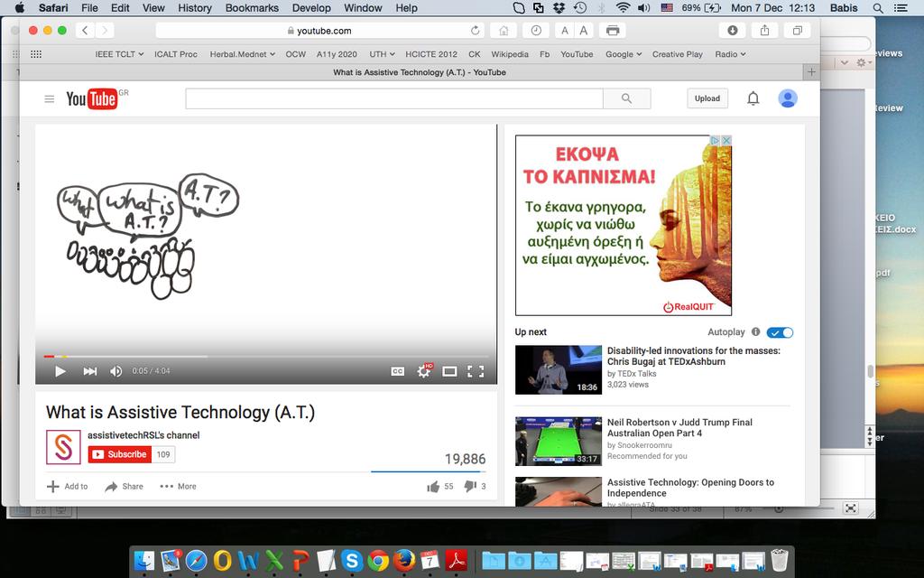
Task: Open the Trash in the Dock
Action: tap(779, 560)
